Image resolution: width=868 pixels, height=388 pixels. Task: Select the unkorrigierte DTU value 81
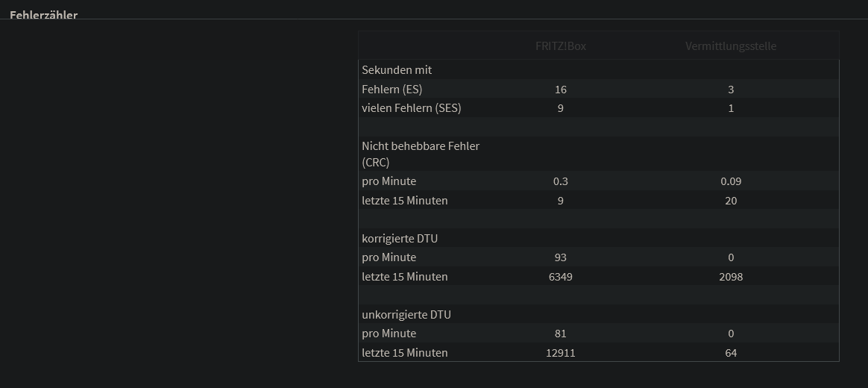(x=561, y=334)
